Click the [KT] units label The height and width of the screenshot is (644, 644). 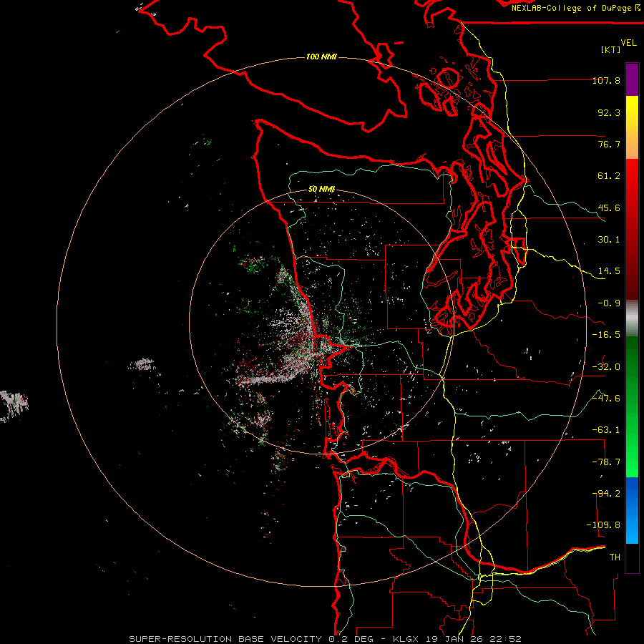coord(611,49)
